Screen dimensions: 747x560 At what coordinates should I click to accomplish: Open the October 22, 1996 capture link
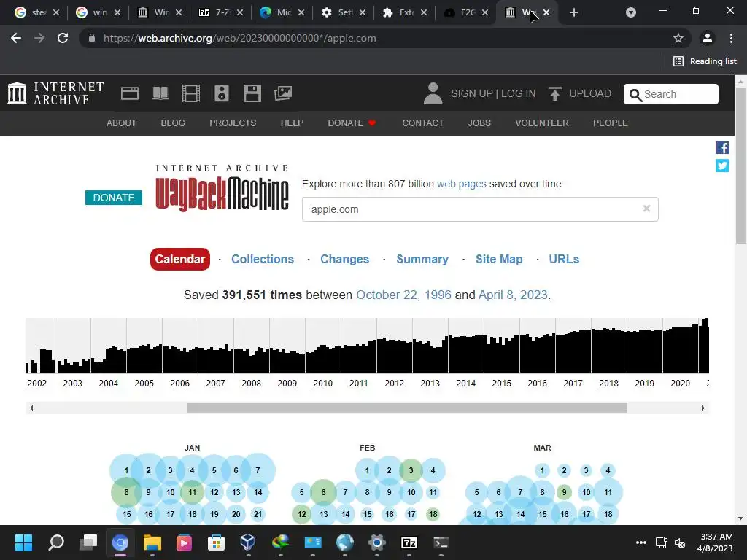click(x=403, y=295)
